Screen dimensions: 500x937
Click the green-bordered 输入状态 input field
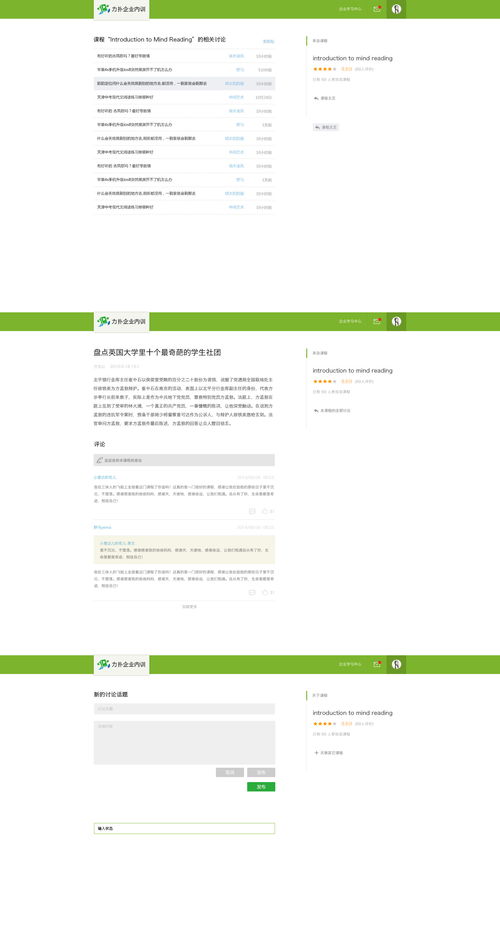184,828
